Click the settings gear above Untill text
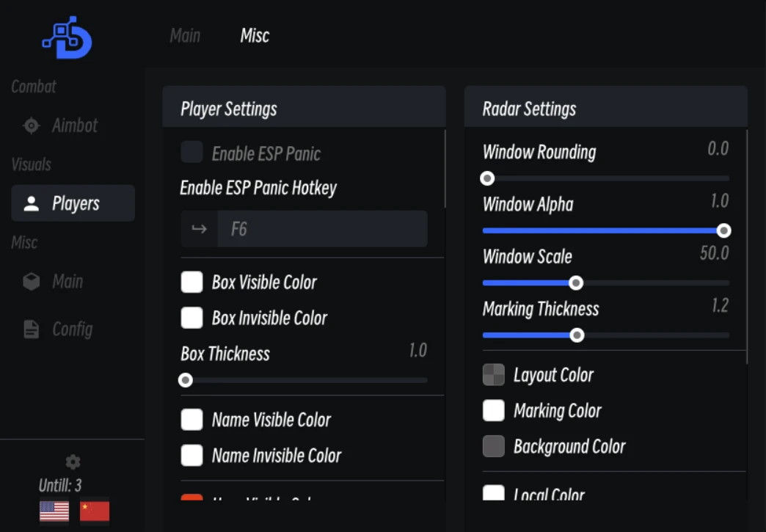 [x=73, y=462]
